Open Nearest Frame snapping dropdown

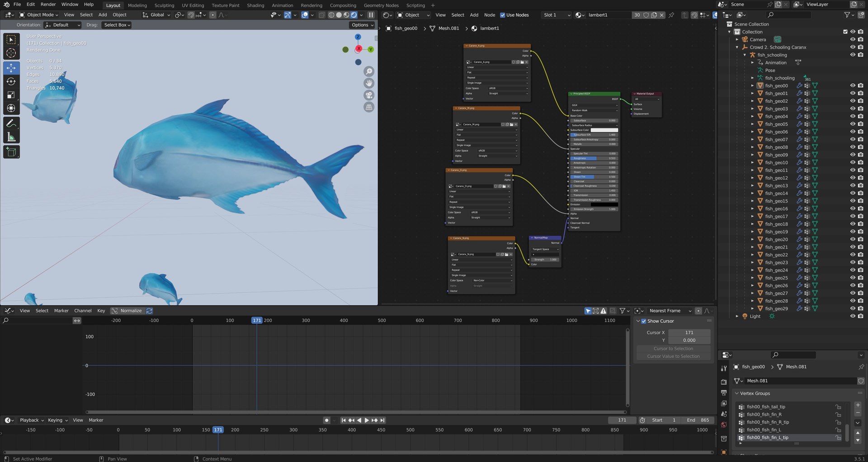click(670, 311)
